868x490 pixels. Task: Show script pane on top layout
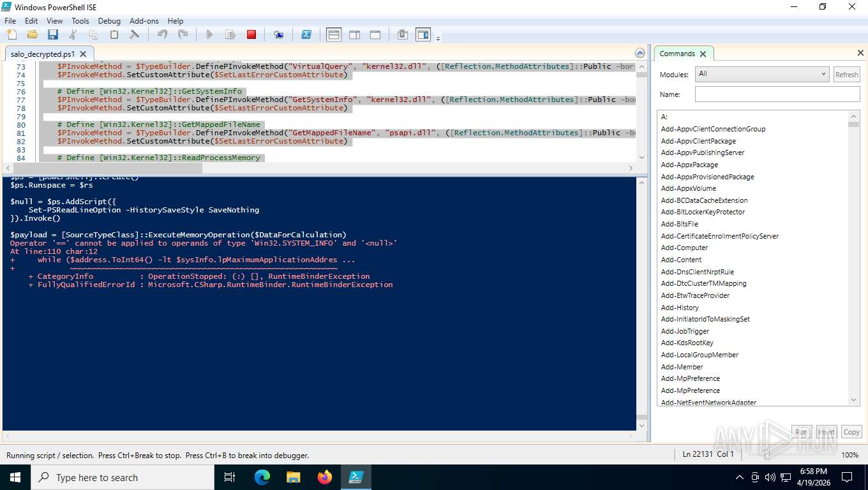tap(334, 34)
